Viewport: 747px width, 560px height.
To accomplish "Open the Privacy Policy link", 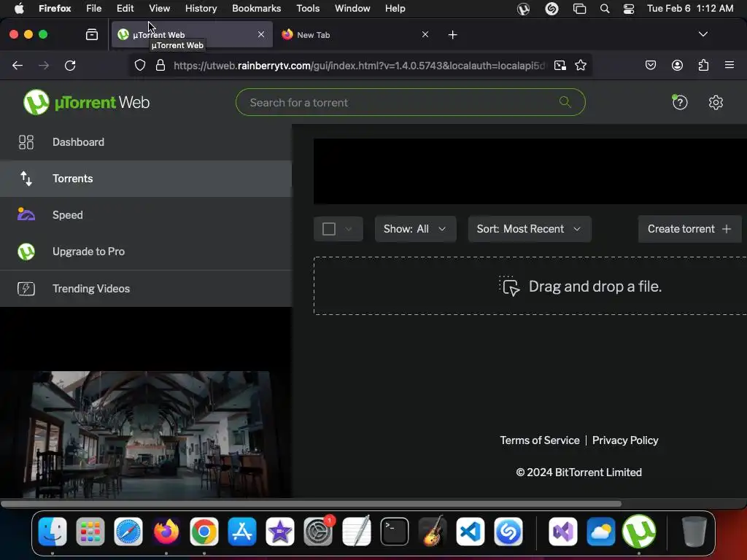I will [x=625, y=440].
